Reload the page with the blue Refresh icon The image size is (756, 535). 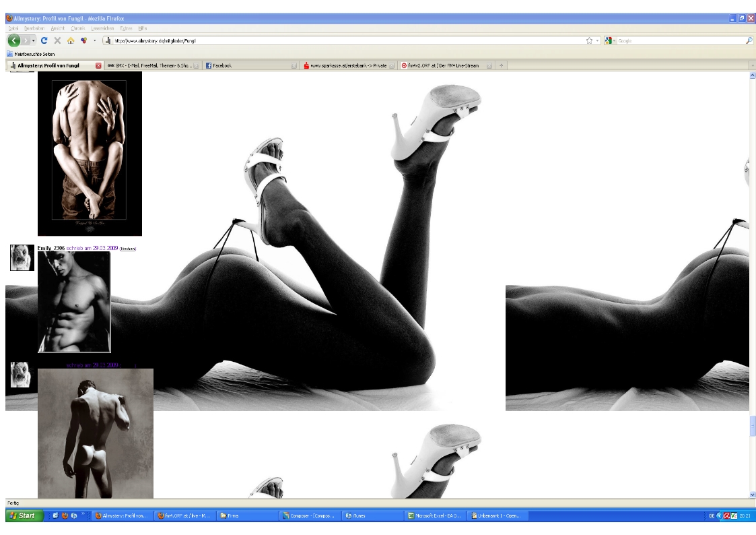[44, 40]
